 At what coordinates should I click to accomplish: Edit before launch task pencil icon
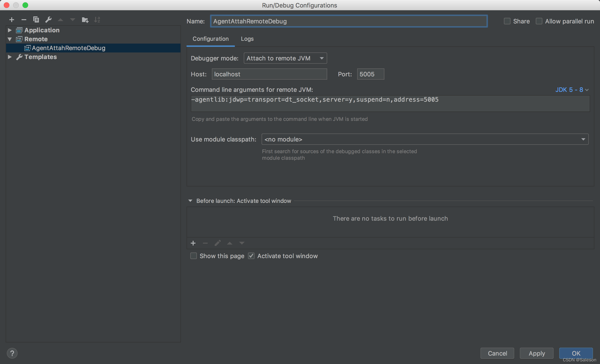217,243
